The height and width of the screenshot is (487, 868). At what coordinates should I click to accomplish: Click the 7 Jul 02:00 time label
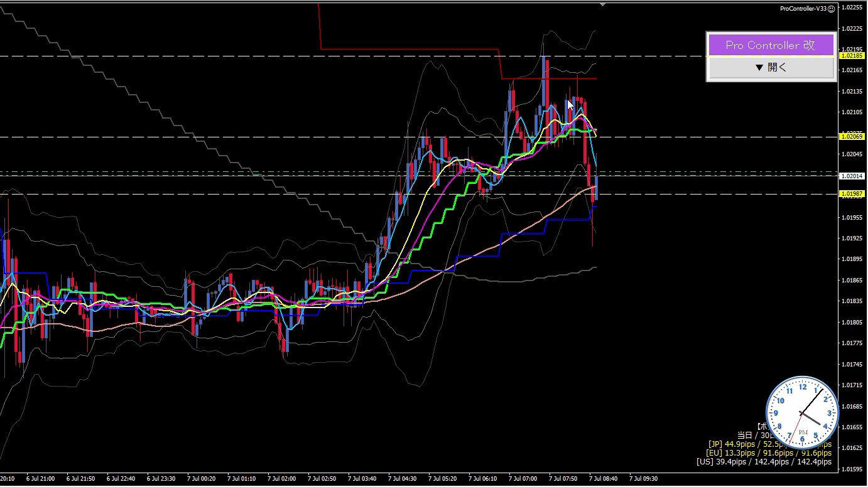(281, 479)
